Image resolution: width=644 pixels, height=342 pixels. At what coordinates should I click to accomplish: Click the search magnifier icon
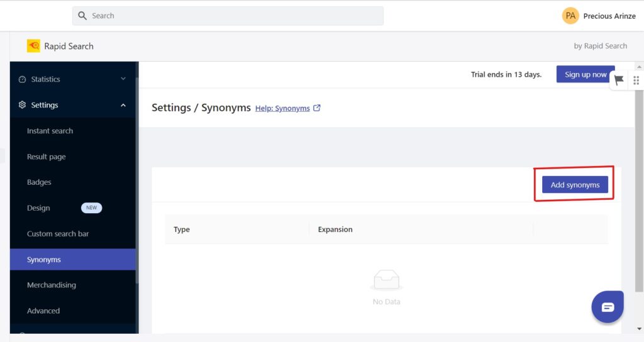click(x=82, y=16)
